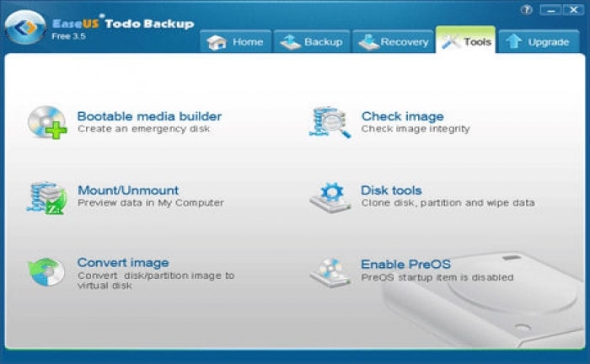
Task: Click the Tools tab wrench icon
Action: pyautogui.click(x=451, y=42)
